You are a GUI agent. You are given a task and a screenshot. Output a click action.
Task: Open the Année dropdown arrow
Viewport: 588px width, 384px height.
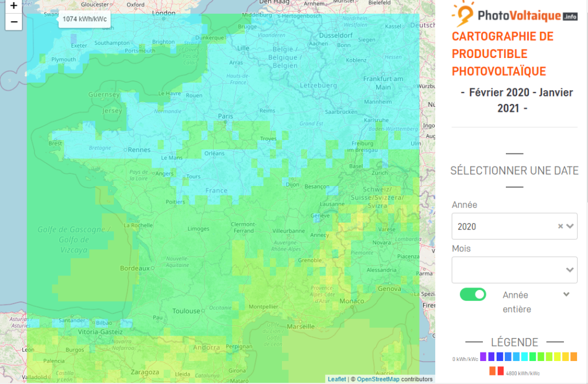tap(570, 226)
